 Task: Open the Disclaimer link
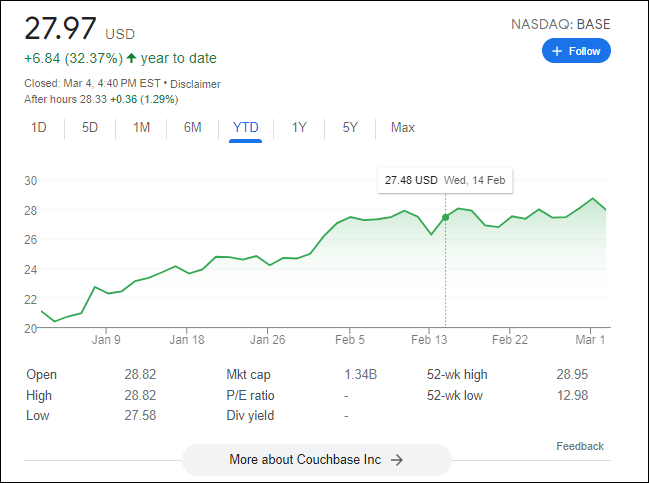click(198, 84)
